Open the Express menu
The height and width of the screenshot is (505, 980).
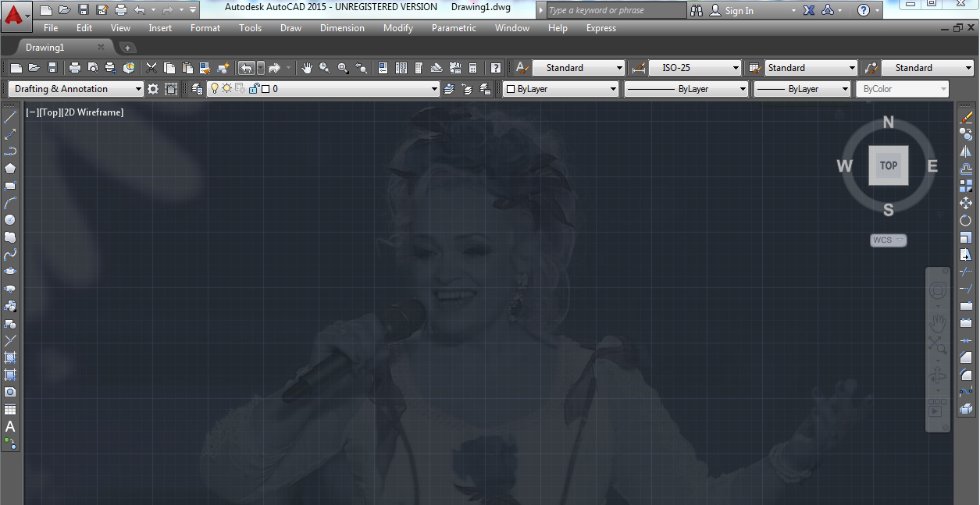tap(601, 28)
